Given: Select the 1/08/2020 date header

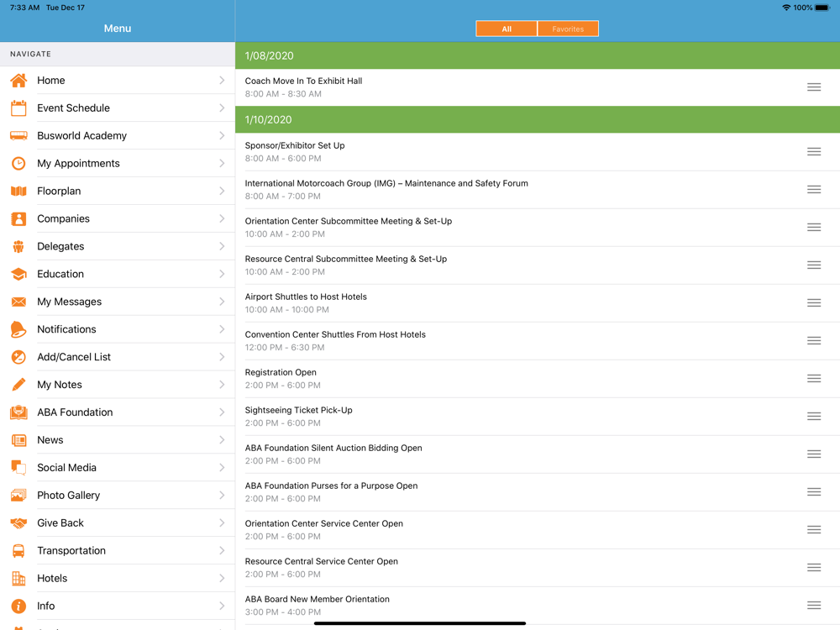Looking at the screenshot, I should tap(538, 55).
